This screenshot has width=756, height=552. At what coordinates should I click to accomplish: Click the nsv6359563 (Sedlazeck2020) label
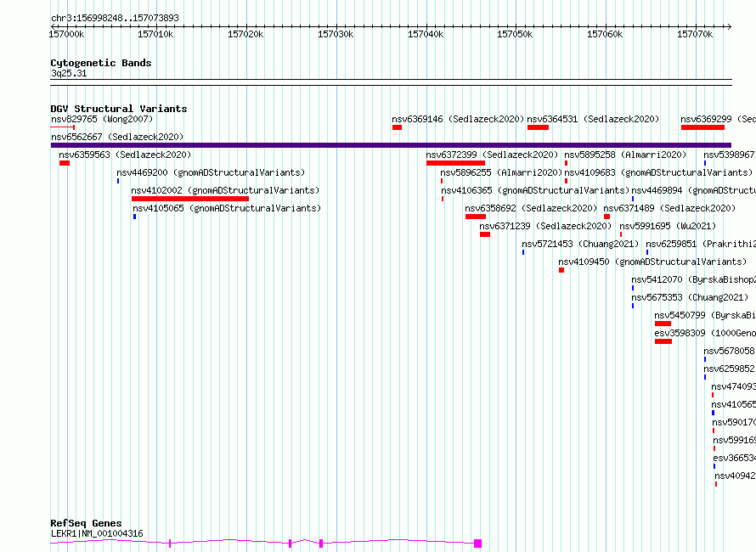click(x=125, y=155)
